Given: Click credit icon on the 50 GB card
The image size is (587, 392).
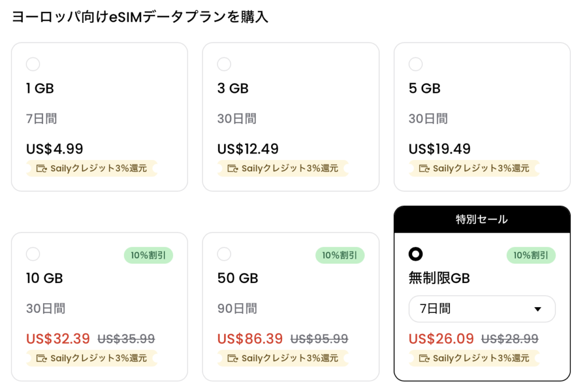Looking at the screenshot, I should [x=233, y=358].
